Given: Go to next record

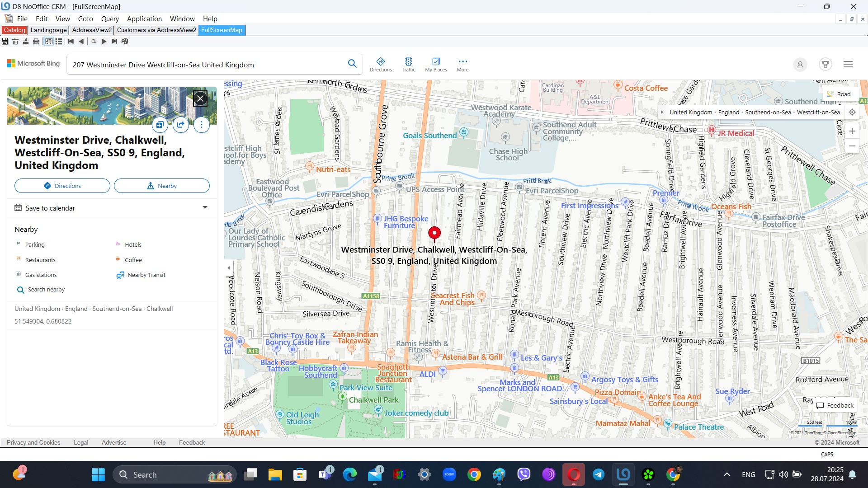Looking at the screenshot, I should (x=104, y=41).
